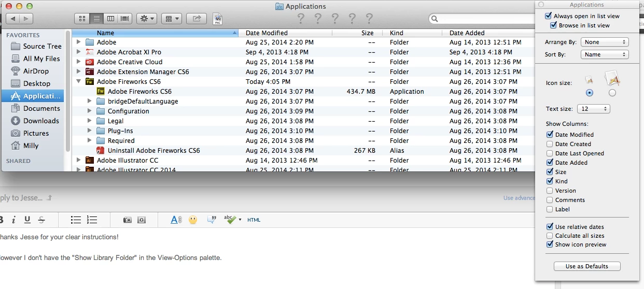The width and height of the screenshot is (644, 289).
Task: Sort list by Date Added header
Action: [489, 33]
